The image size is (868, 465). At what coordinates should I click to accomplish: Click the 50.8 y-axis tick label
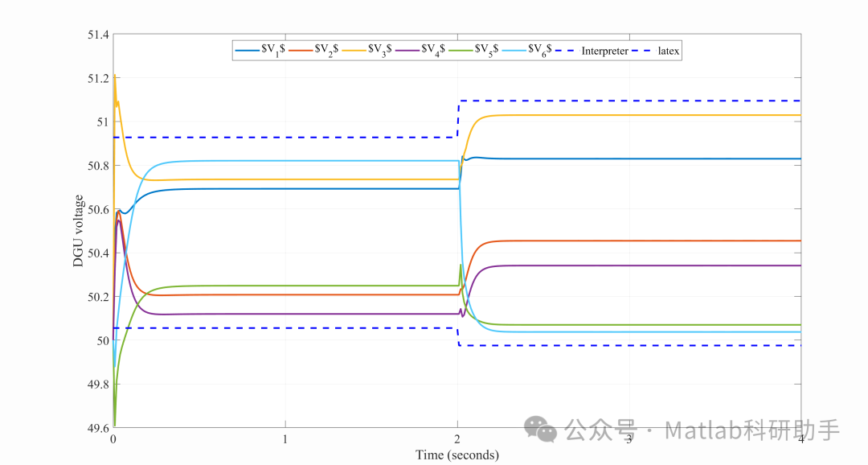(98, 167)
